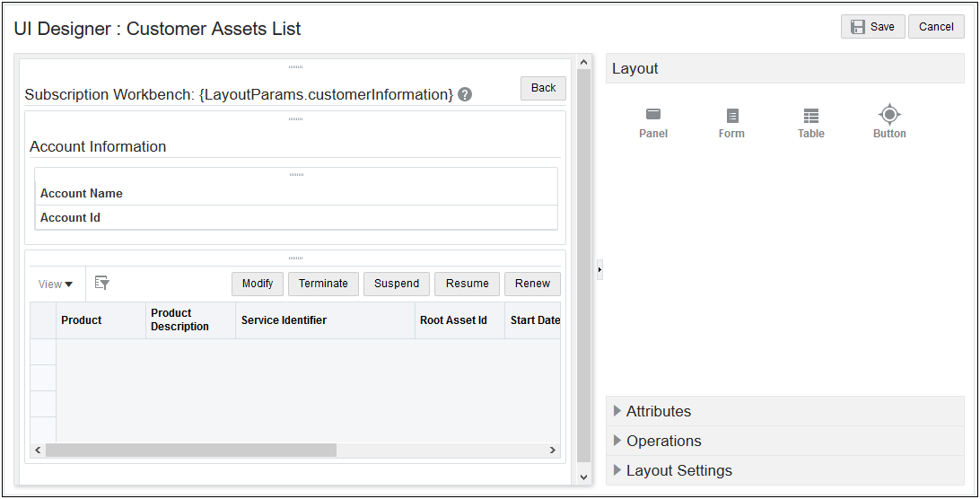
Task: Click the Save button with disk icon
Action: click(872, 27)
